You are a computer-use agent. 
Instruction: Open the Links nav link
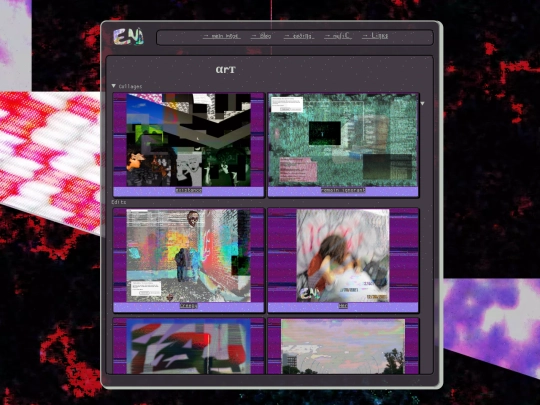tap(375, 36)
